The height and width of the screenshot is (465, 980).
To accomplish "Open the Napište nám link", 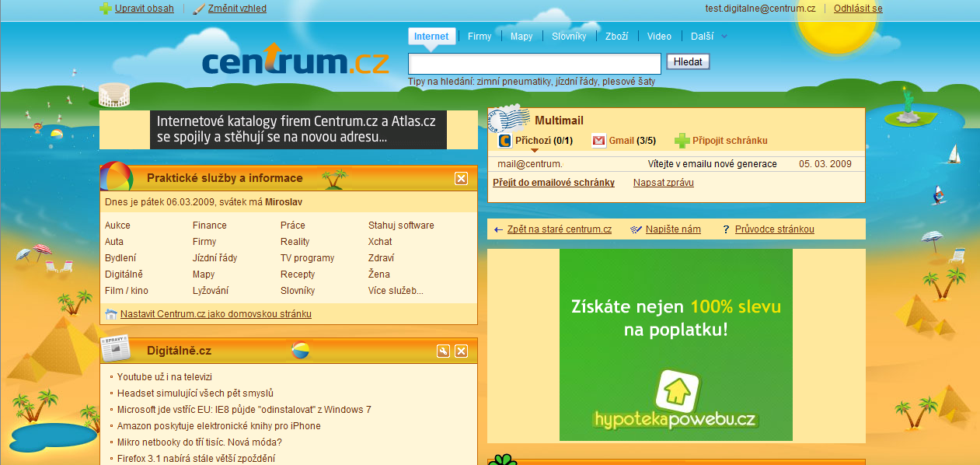I will click(x=673, y=229).
